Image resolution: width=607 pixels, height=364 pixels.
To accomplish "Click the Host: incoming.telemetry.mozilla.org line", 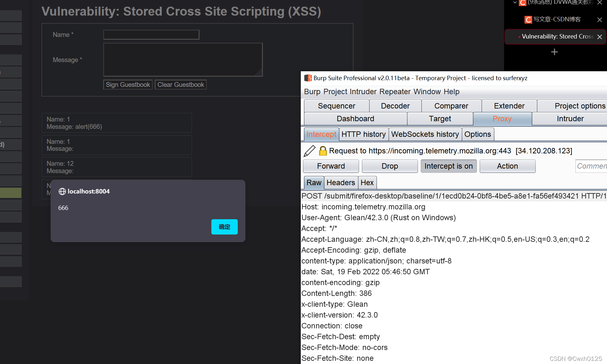I will (363, 207).
